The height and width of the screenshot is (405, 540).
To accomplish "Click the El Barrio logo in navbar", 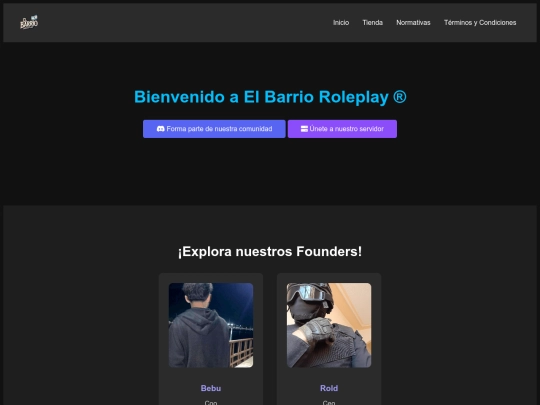I will [x=29, y=22].
